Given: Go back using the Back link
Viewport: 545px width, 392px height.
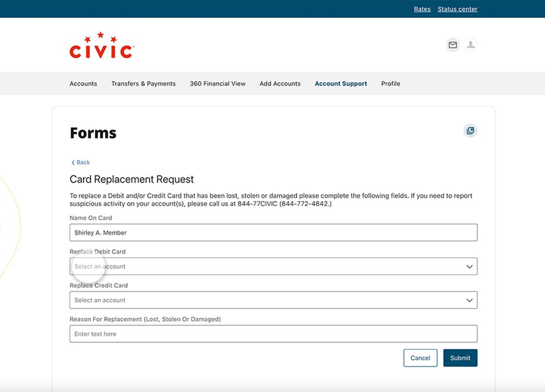Looking at the screenshot, I should [80, 162].
